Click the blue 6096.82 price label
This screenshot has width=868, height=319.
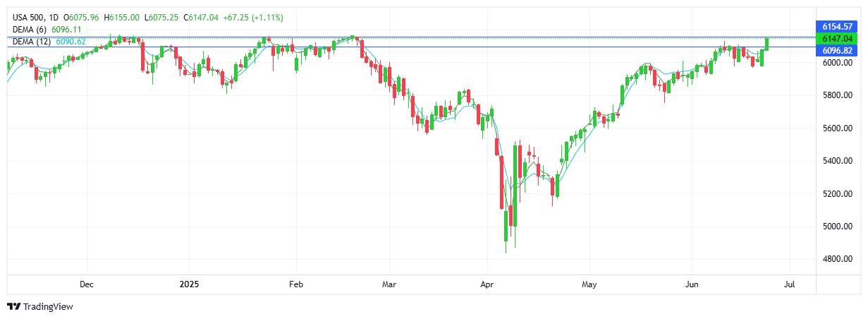click(838, 51)
